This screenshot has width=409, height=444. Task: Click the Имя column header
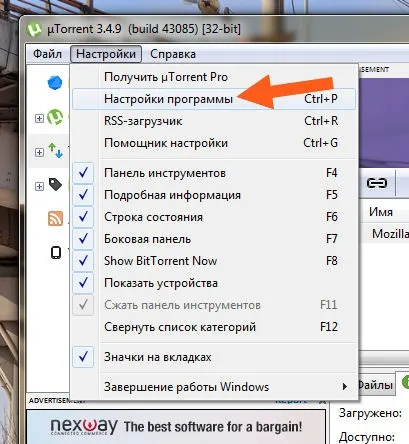pyautogui.click(x=381, y=212)
